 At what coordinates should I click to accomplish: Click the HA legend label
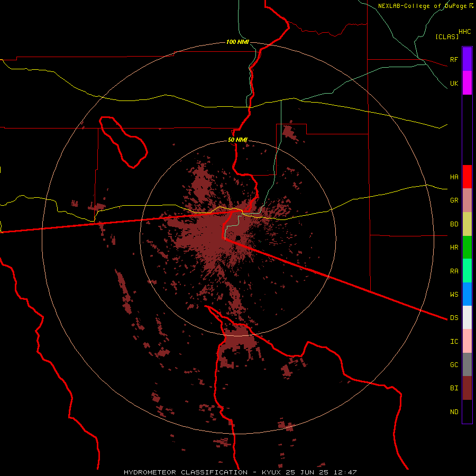click(x=454, y=177)
